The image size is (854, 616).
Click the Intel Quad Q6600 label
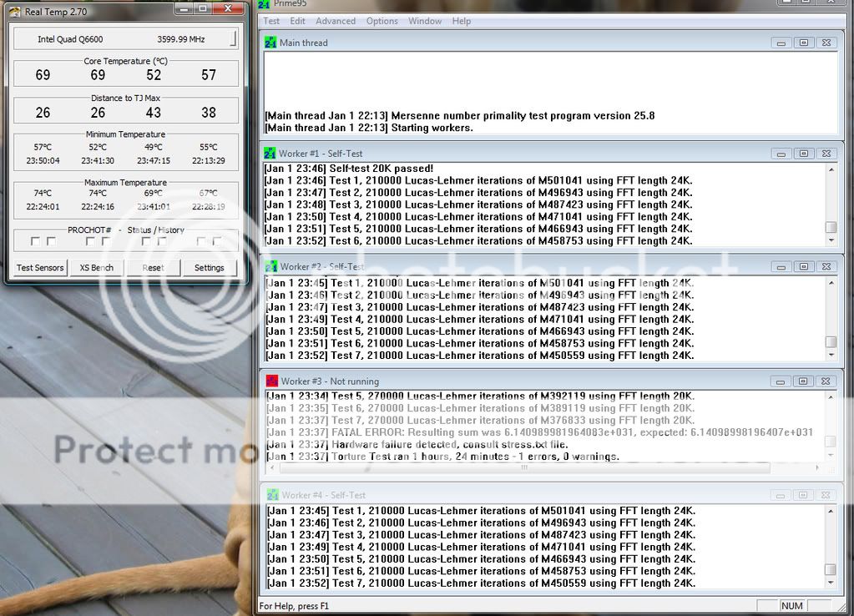tap(70, 39)
